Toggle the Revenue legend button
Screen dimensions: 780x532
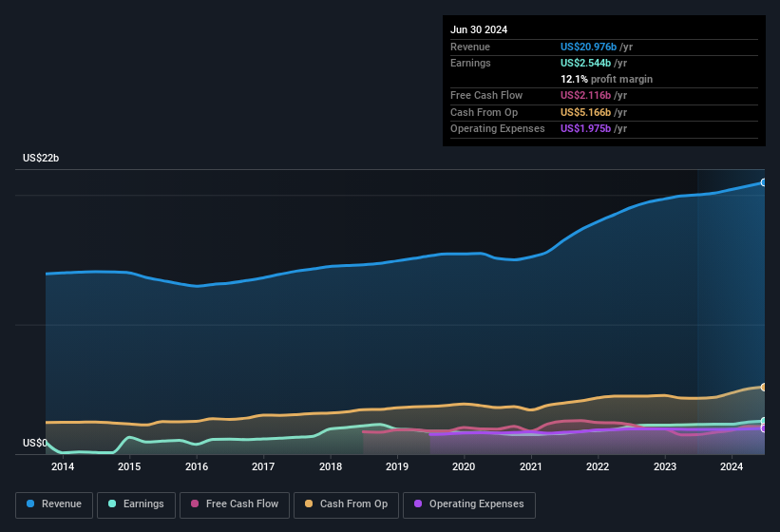(54, 504)
